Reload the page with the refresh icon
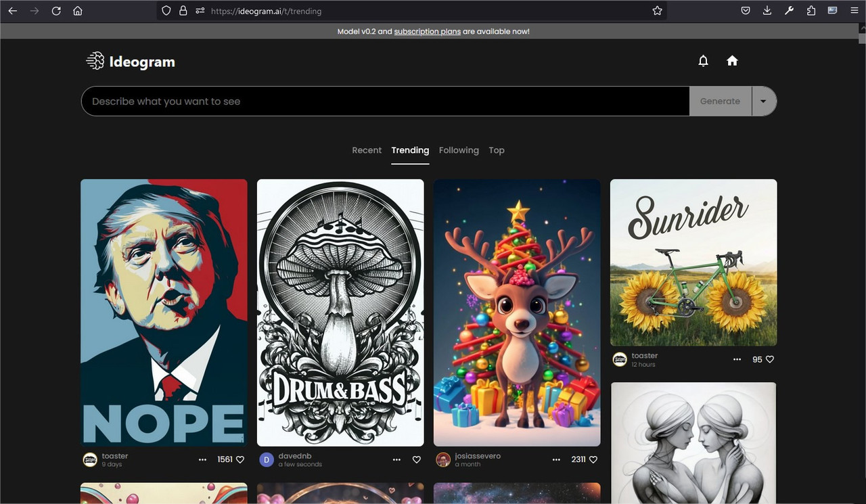 pos(56,11)
